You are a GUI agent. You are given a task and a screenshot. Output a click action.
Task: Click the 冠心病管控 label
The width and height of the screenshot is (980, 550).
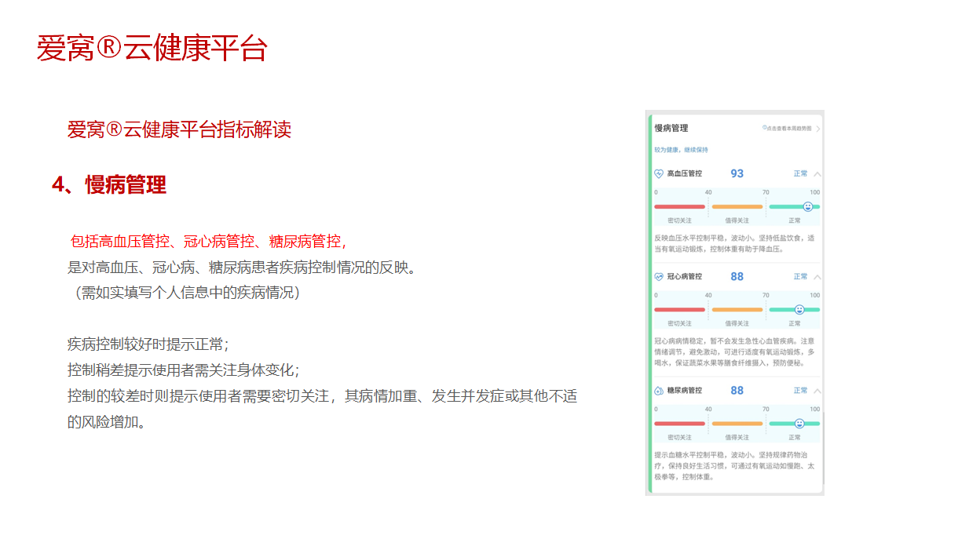pyautogui.click(x=685, y=277)
